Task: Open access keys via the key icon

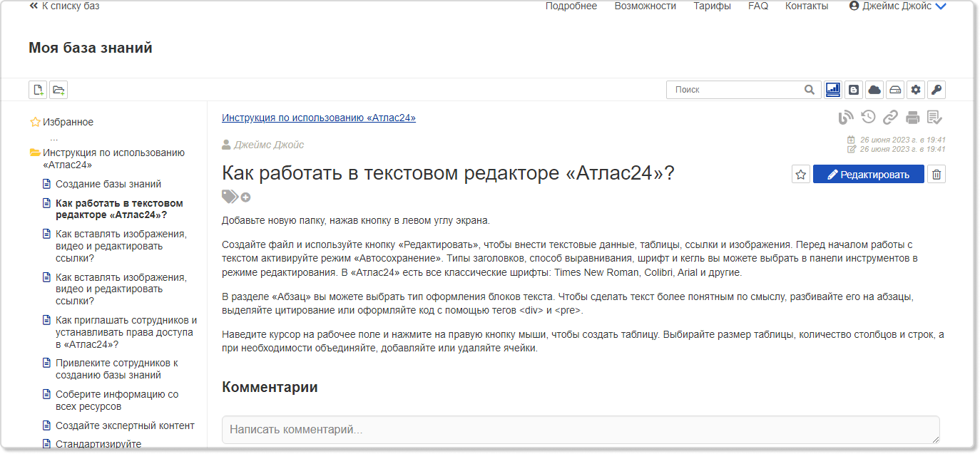Action: [x=936, y=90]
